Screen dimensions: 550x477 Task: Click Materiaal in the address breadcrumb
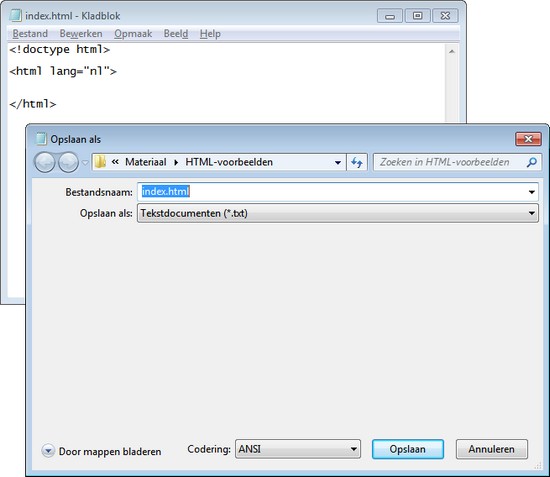pyautogui.click(x=146, y=162)
